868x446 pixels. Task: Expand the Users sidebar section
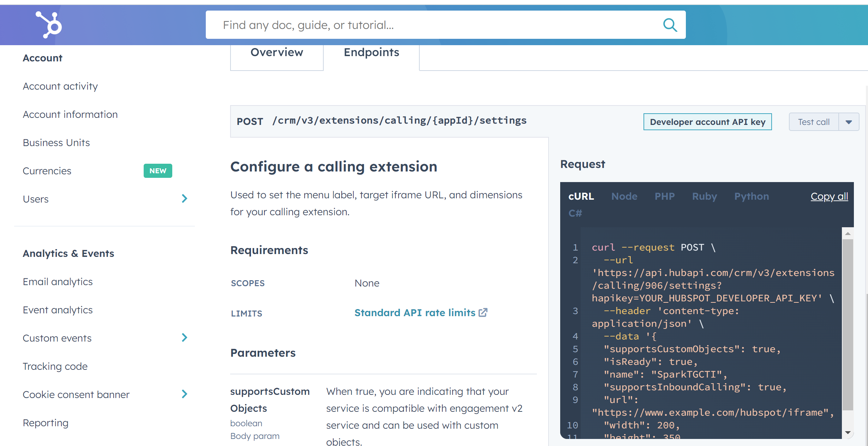tap(184, 199)
